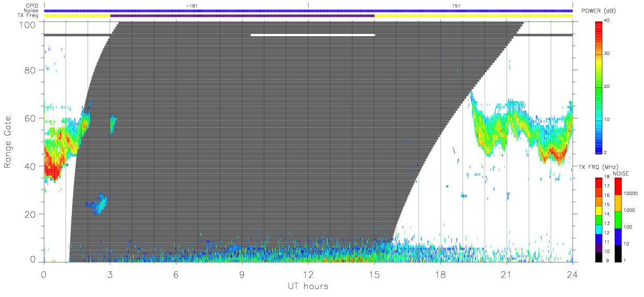Click the TX Freq row label
The width and height of the screenshot is (644, 297).
pyautogui.click(x=29, y=16)
